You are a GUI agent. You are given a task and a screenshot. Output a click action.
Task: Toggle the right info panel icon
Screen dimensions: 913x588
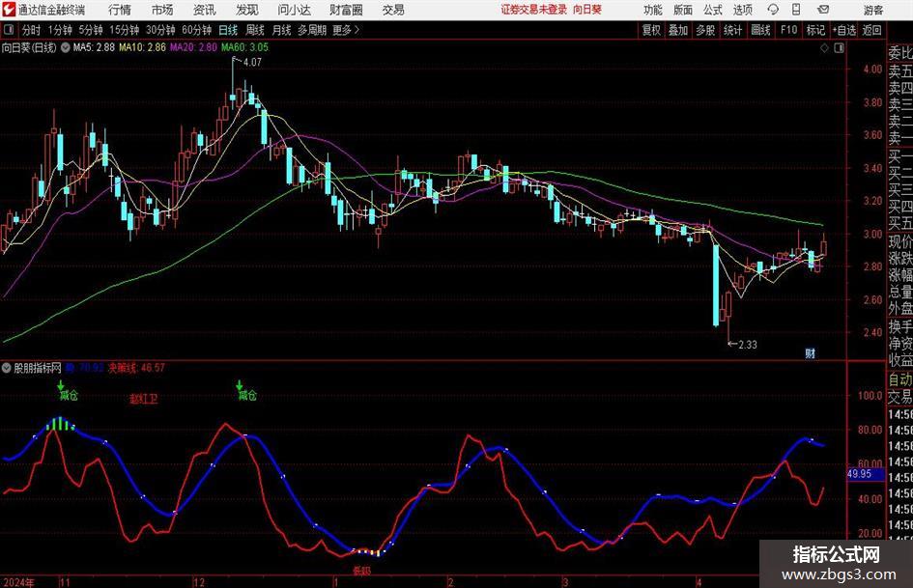839,47
